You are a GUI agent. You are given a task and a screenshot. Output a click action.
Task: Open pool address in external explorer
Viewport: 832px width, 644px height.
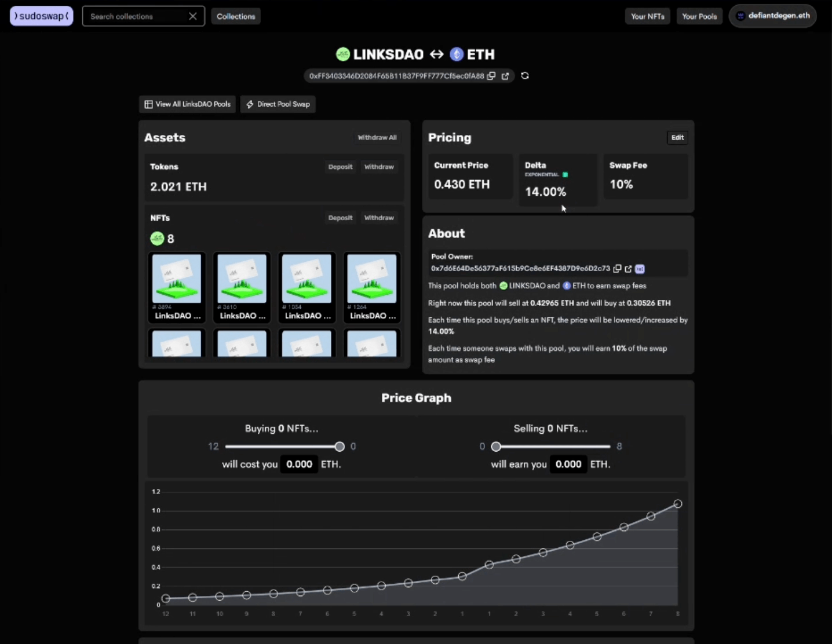click(x=505, y=76)
